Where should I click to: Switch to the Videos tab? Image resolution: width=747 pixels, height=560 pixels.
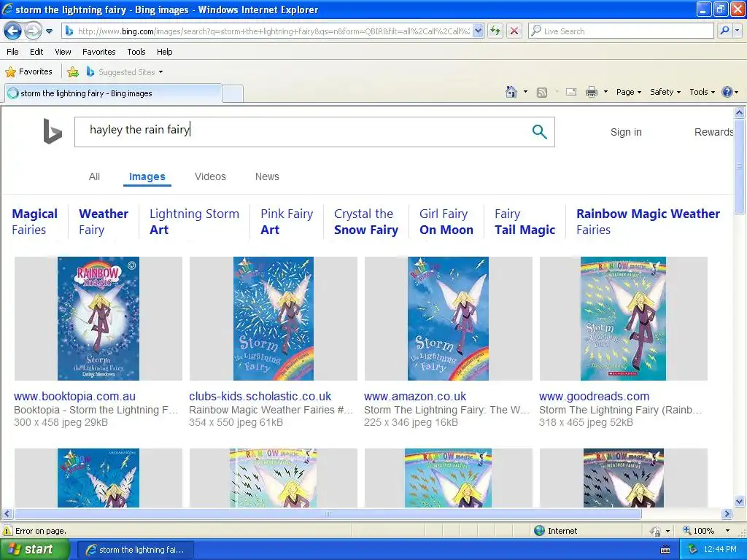[210, 176]
